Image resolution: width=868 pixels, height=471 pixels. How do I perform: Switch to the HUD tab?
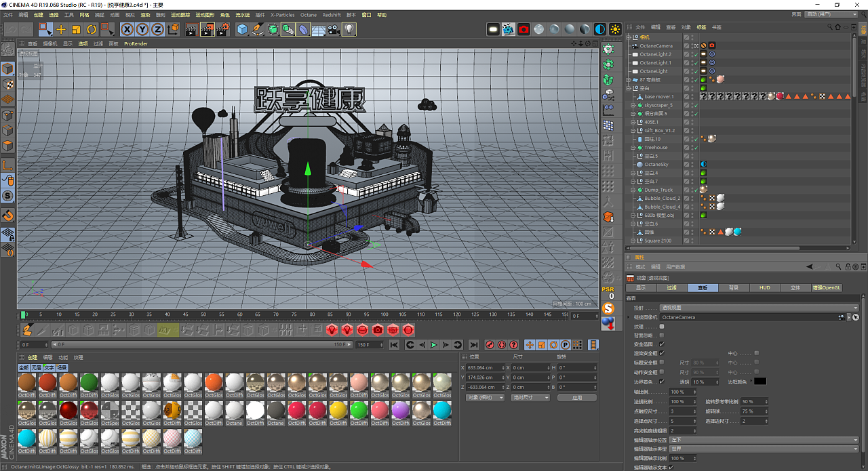click(764, 287)
